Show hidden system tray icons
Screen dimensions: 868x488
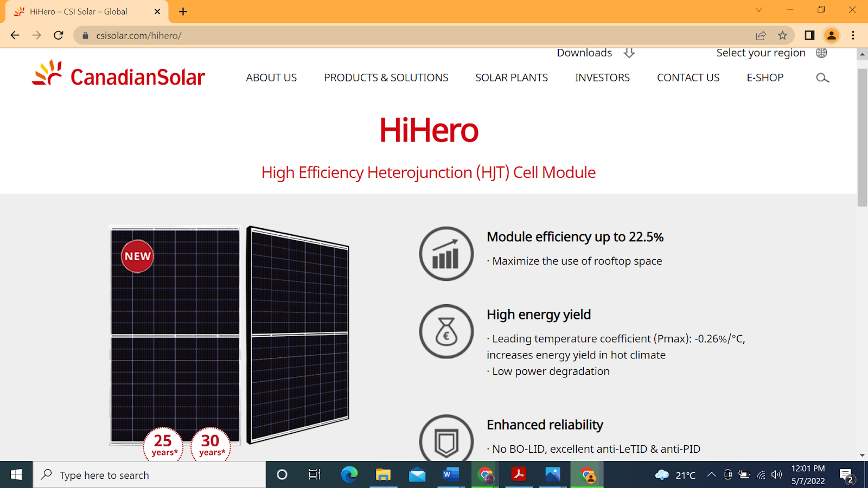[711, 475]
